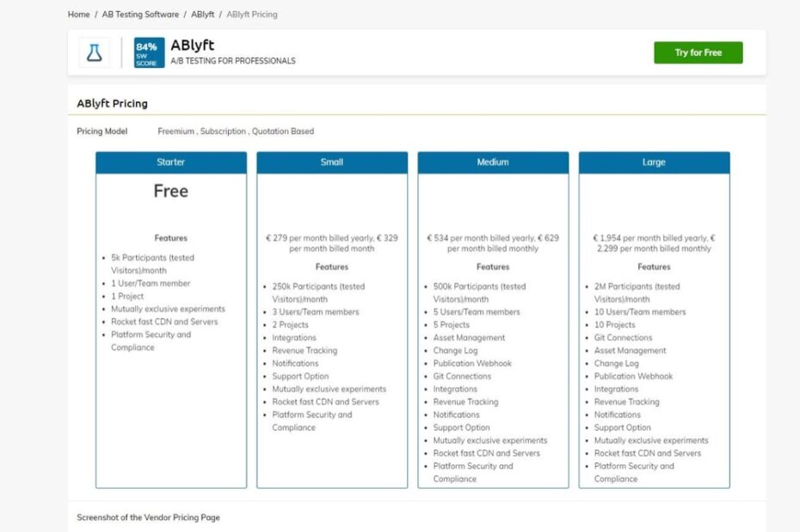Select the ABlyft Pricing breadcrumb entry
The image size is (800, 532).
[x=251, y=14]
